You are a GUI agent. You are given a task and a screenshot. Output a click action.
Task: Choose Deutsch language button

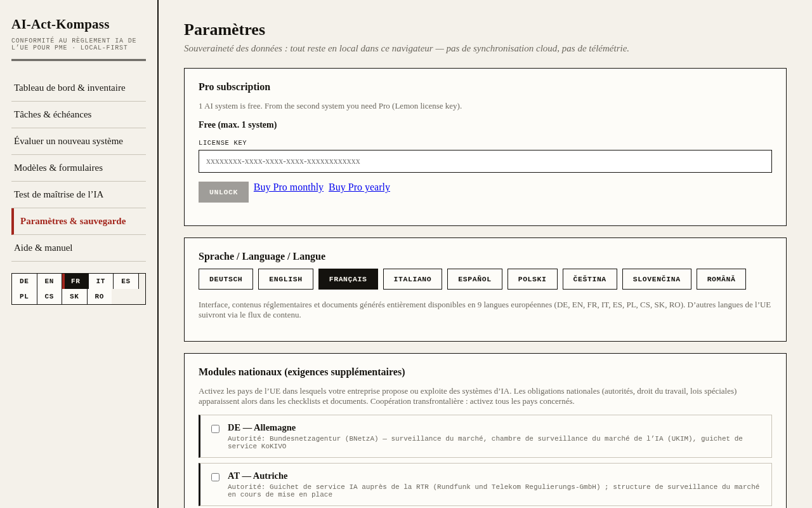pos(226,279)
